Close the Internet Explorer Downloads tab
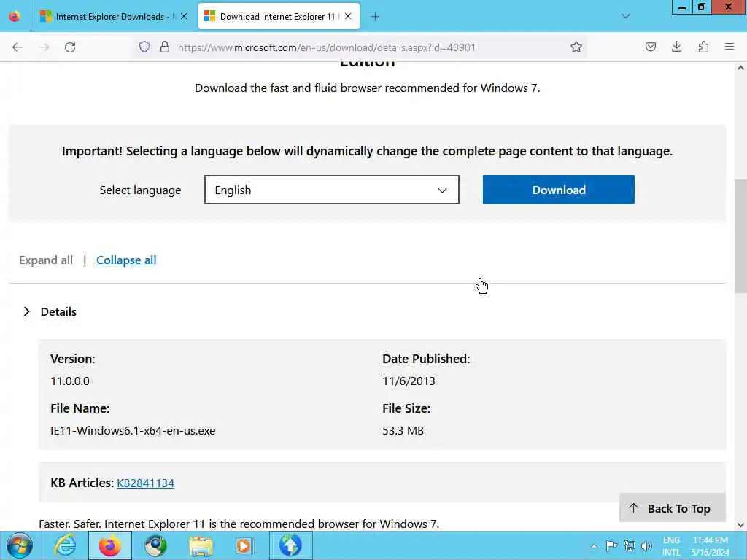The height and width of the screenshot is (560, 747). coord(184,17)
